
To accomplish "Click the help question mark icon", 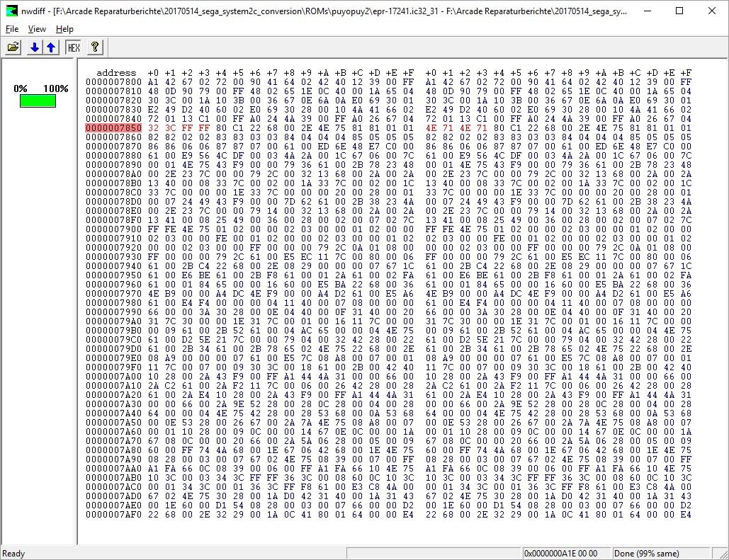I will [95, 47].
